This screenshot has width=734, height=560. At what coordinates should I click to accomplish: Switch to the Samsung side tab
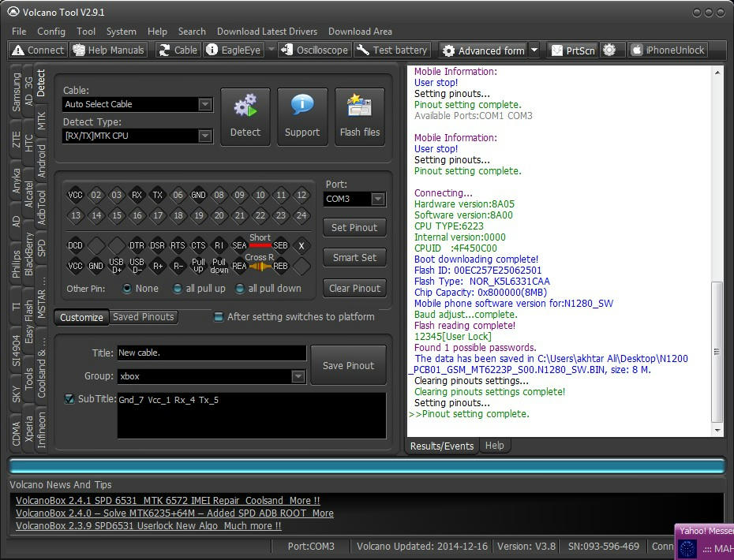tap(17, 92)
